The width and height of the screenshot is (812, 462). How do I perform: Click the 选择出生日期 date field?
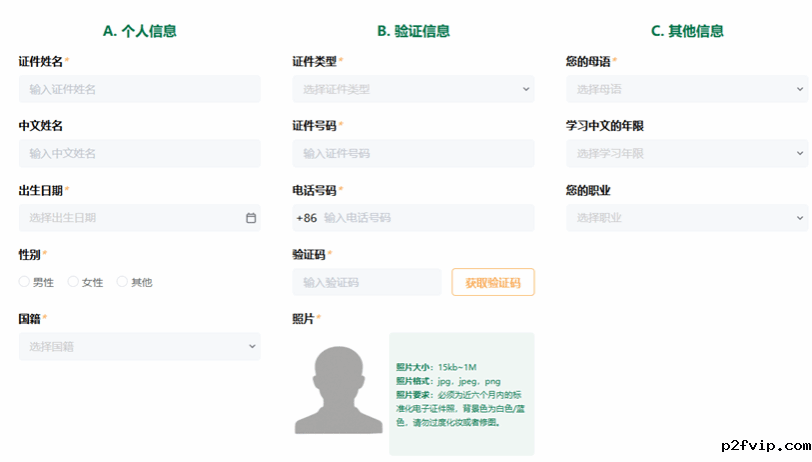click(130, 218)
